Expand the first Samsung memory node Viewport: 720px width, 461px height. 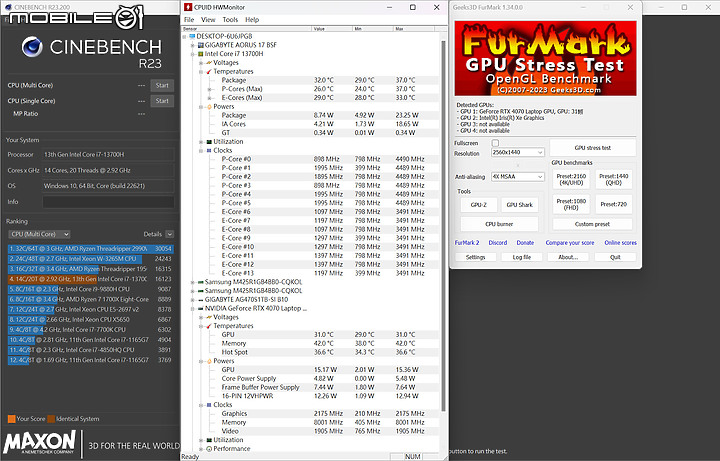click(193, 282)
